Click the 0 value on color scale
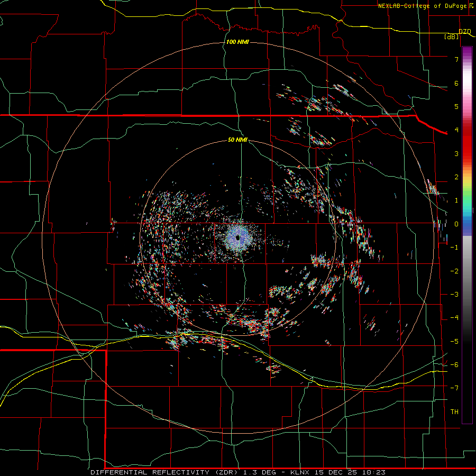 click(456, 224)
